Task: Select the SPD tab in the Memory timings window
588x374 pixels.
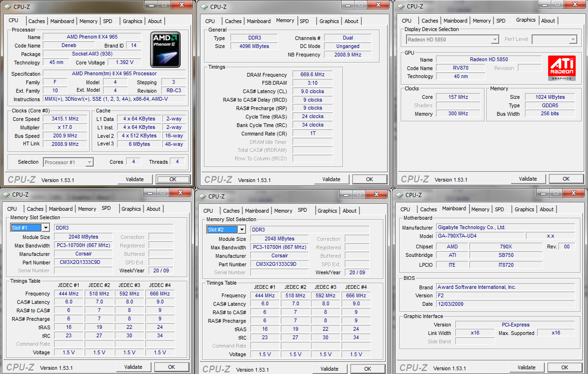Action: (x=304, y=21)
